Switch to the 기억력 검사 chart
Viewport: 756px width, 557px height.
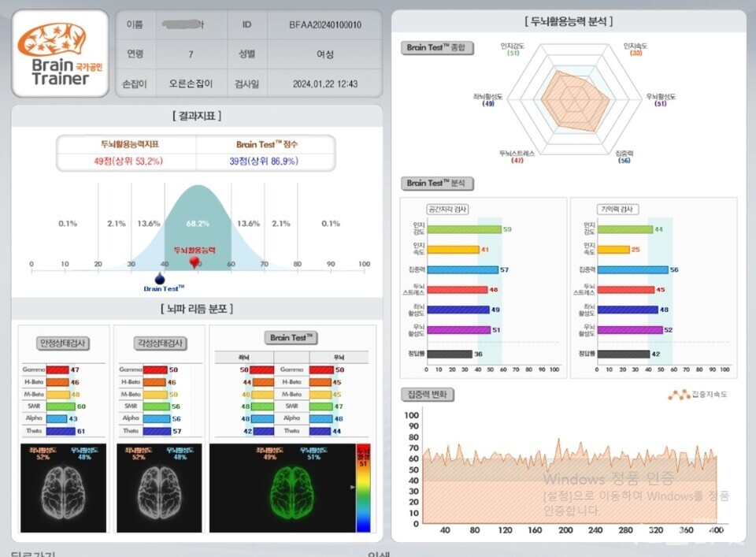tap(616, 210)
